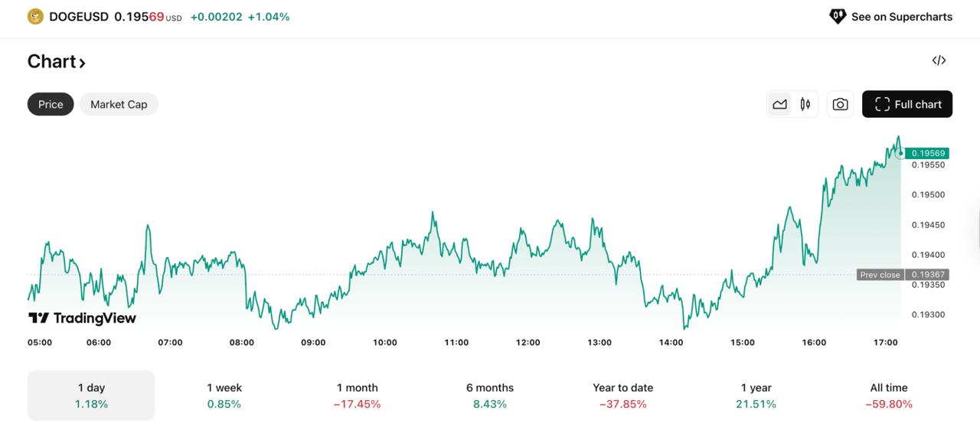This screenshot has height=430, width=980.
Task: Toggle the Price view pill
Action: coord(51,104)
